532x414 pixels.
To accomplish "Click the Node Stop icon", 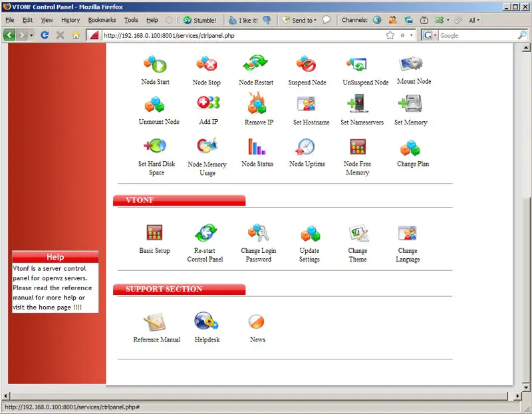I will pyautogui.click(x=207, y=63).
